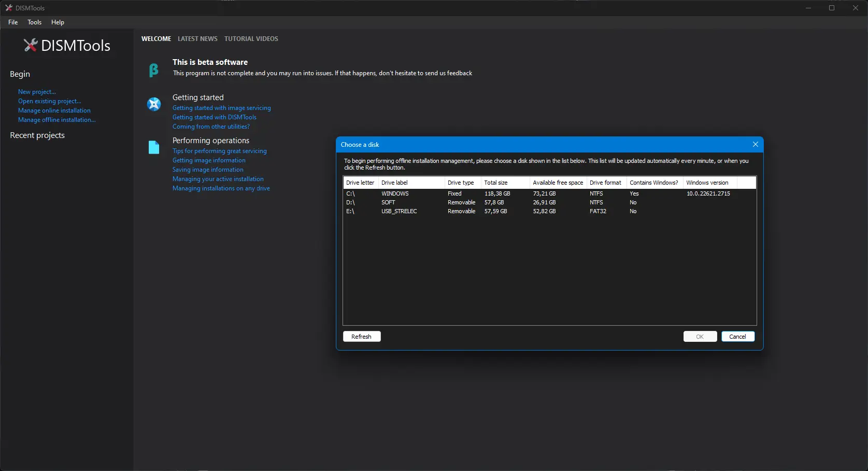Minimize the DISMTools window
This screenshot has height=471, width=868.
[x=808, y=8]
